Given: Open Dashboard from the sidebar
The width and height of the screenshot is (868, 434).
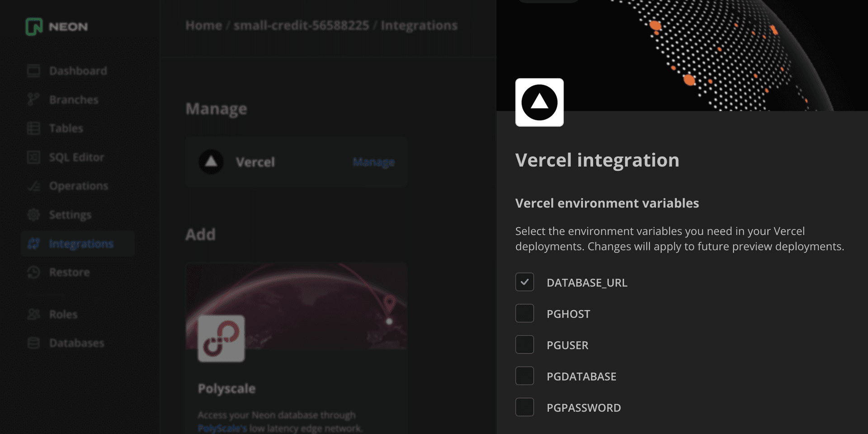Looking at the screenshot, I should pyautogui.click(x=78, y=71).
